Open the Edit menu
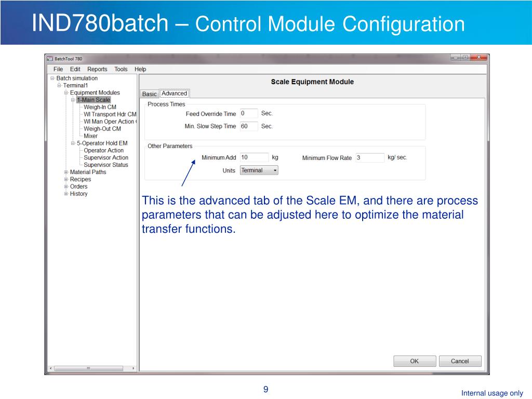Screen dimensions: 532x399 pos(75,69)
